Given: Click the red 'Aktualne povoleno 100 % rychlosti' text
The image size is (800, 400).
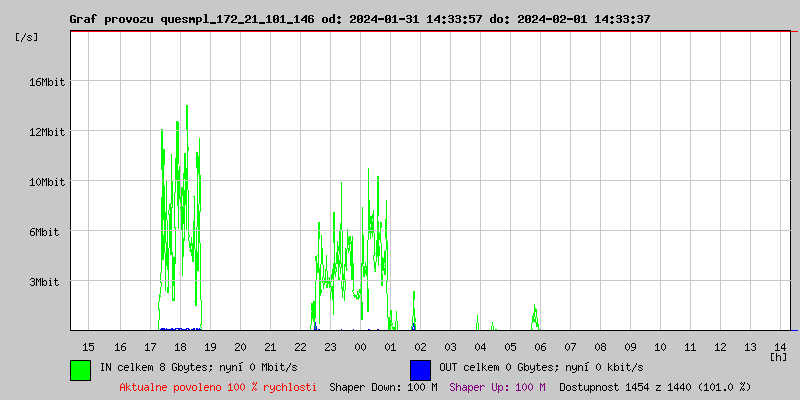Looking at the screenshot, I should coord(218,386).
